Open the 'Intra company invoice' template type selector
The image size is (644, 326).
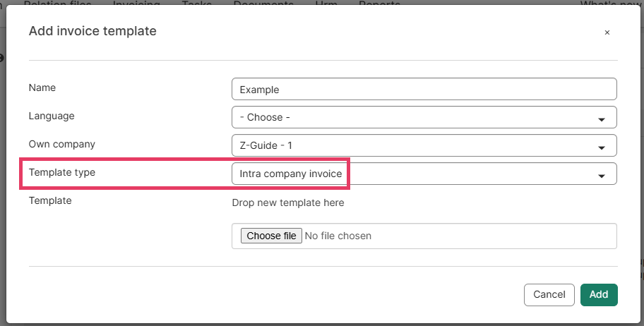click(424, 174)
